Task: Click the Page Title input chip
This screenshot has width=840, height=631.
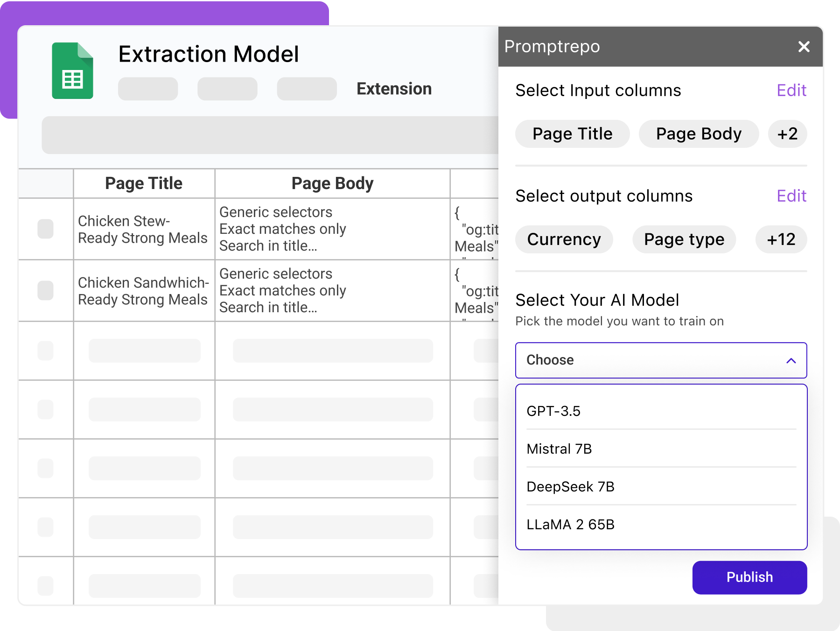Action: [x=572, y=134]
